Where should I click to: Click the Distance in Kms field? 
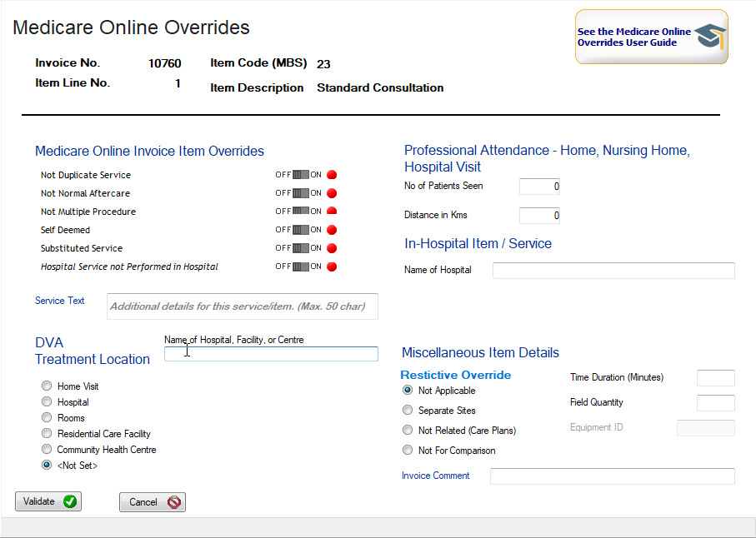coord(539,216)
